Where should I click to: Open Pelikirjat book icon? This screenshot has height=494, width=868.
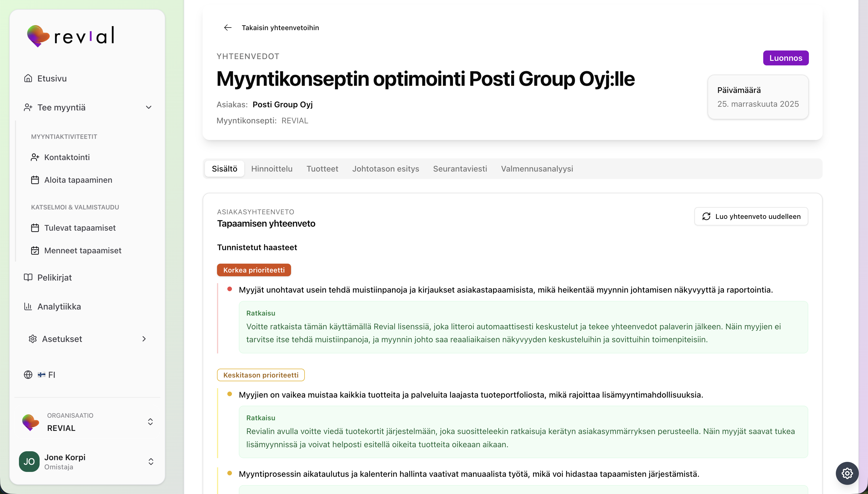[x=28, y=277]
